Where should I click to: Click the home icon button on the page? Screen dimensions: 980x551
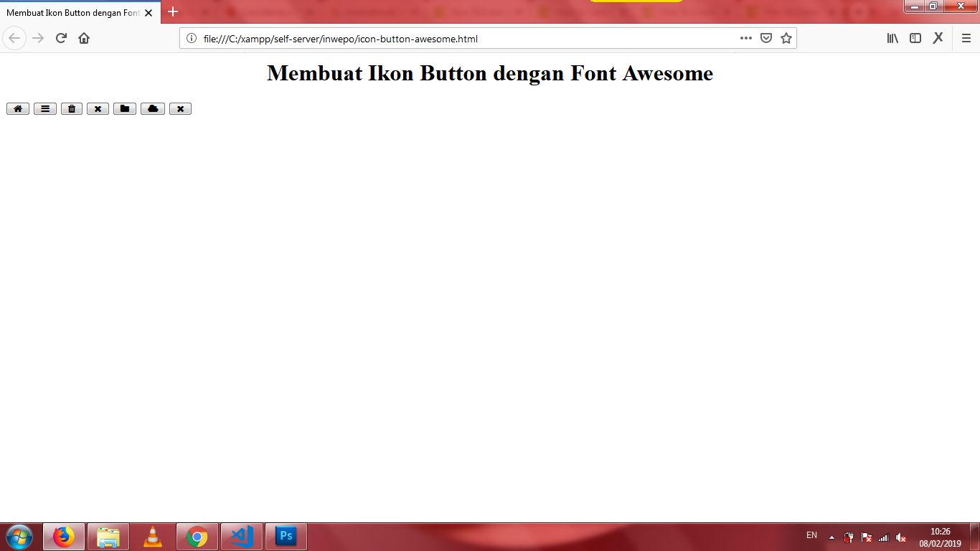[18, 108]
